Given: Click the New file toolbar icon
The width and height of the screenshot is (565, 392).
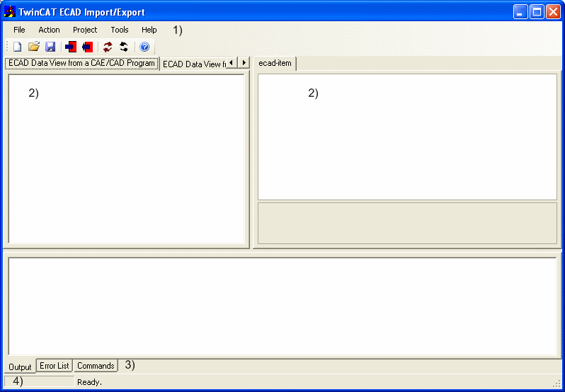Looking at the screenshot, I should [x=17, y=47].
